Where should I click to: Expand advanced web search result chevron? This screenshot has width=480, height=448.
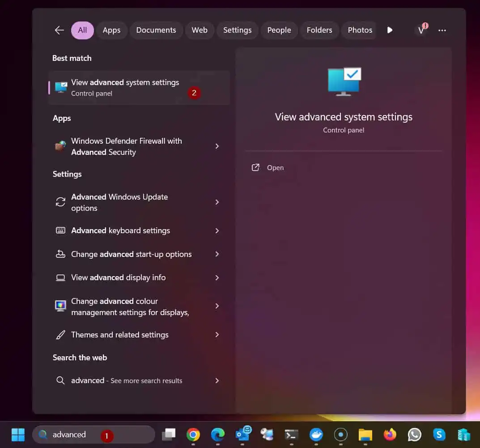pyautogui.click(x=217, y=380)
